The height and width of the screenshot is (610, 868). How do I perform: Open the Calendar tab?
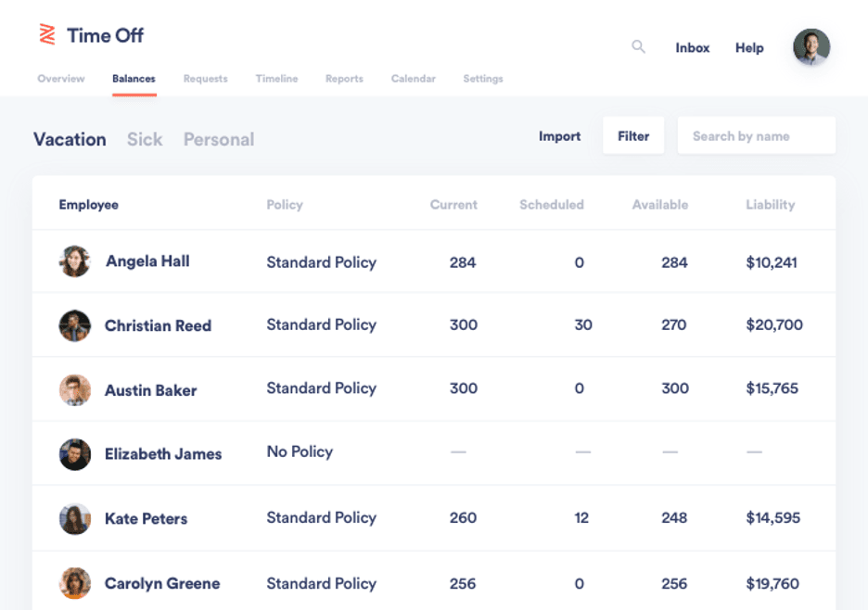point(413,79)
